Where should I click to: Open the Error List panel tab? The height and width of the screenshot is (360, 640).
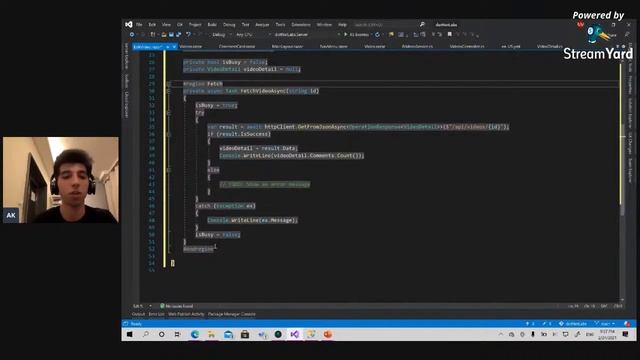156,314
